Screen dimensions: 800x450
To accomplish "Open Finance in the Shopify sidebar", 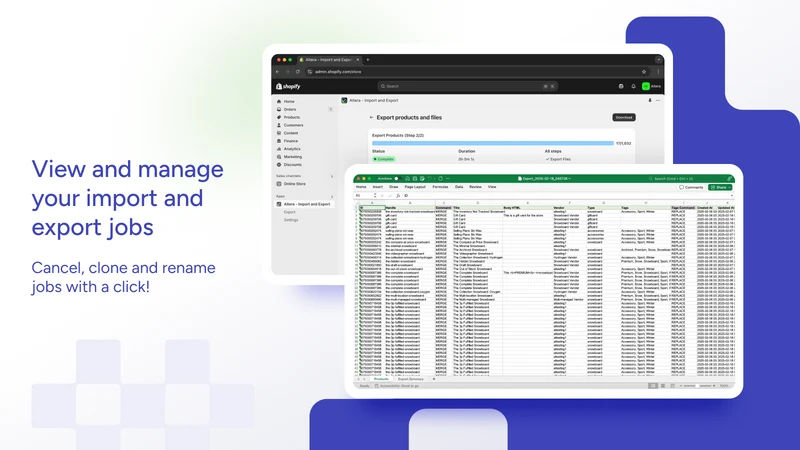I will (x=291, y=141).
